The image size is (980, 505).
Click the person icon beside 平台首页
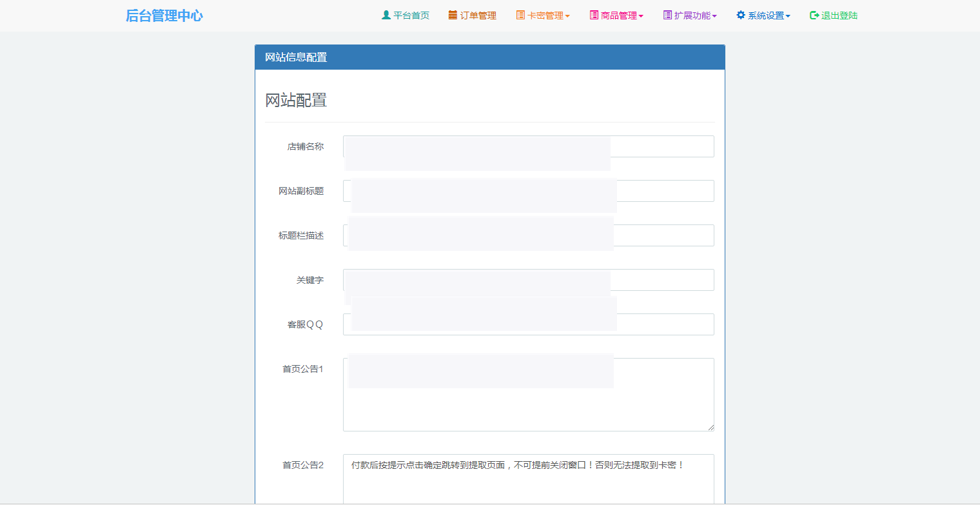(386, 15)
